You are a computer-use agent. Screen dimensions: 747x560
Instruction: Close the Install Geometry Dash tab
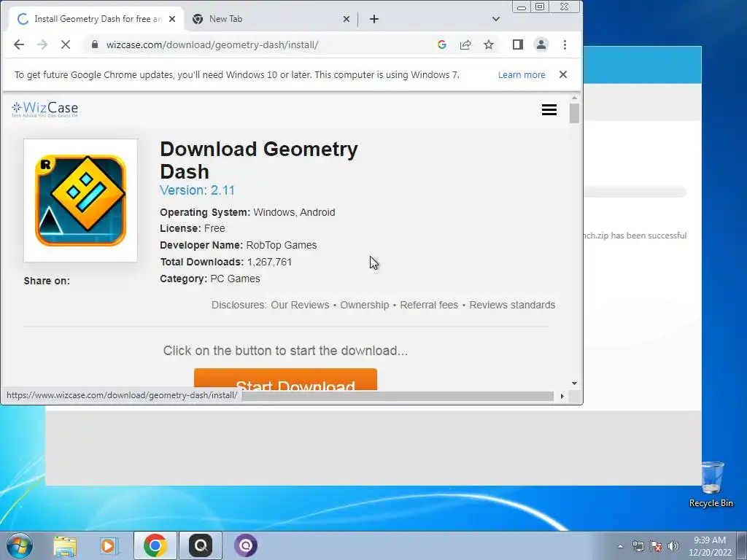(172, 19)
